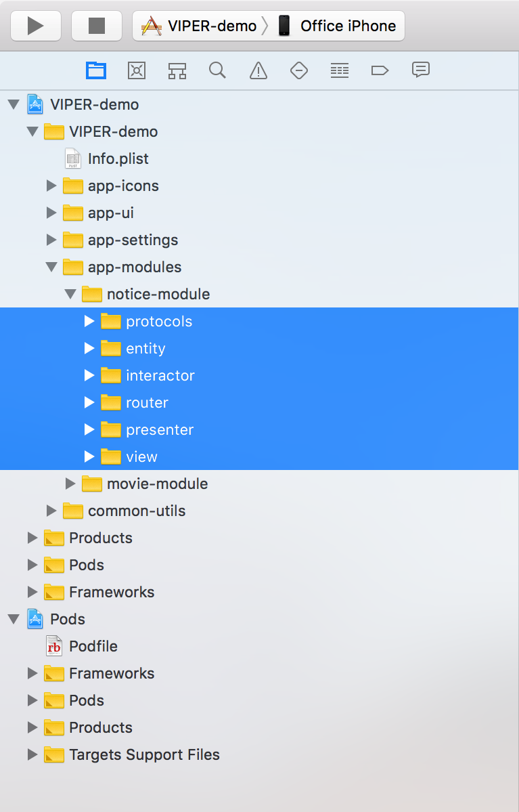Run the app with the Run button
This screenshot has height=812, width=519.
point(35,26)
